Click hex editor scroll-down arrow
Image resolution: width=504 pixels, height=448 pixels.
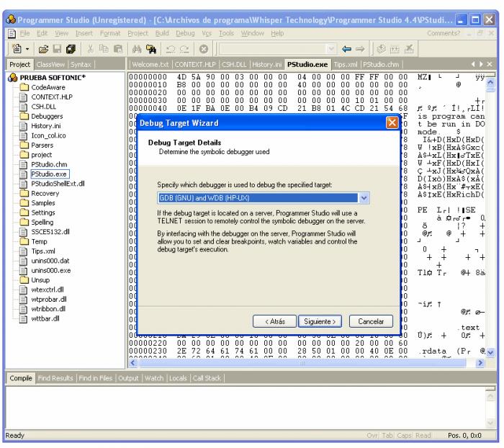point(490,353)
